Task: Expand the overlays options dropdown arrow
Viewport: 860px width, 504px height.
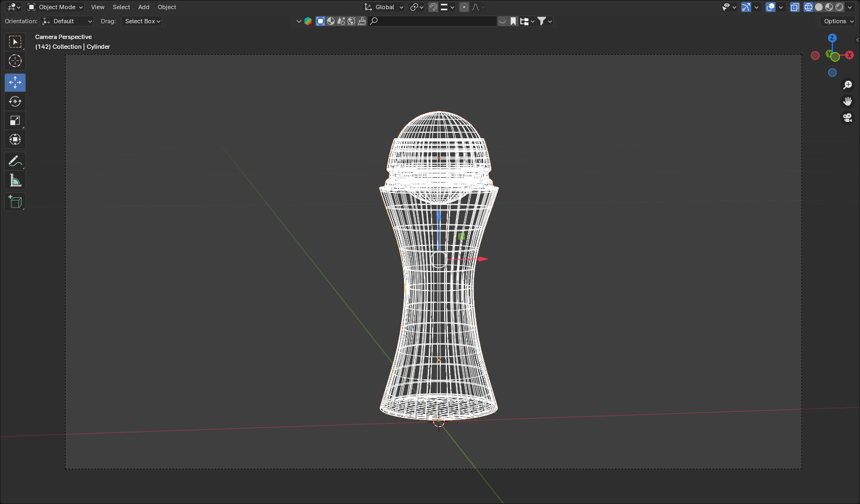Action: pyautogui.click(x=781, y=7)
